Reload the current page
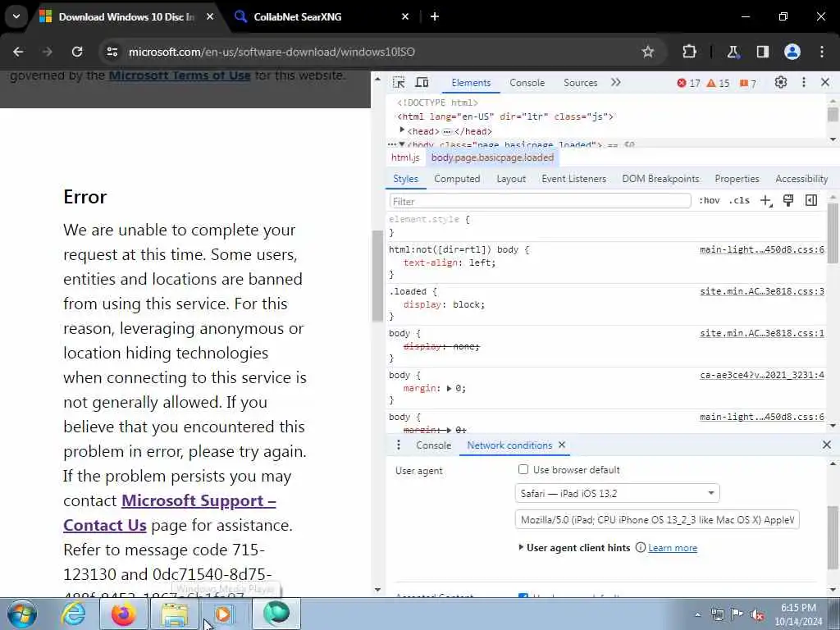The image size is (840, 630). tap(77, 52)
